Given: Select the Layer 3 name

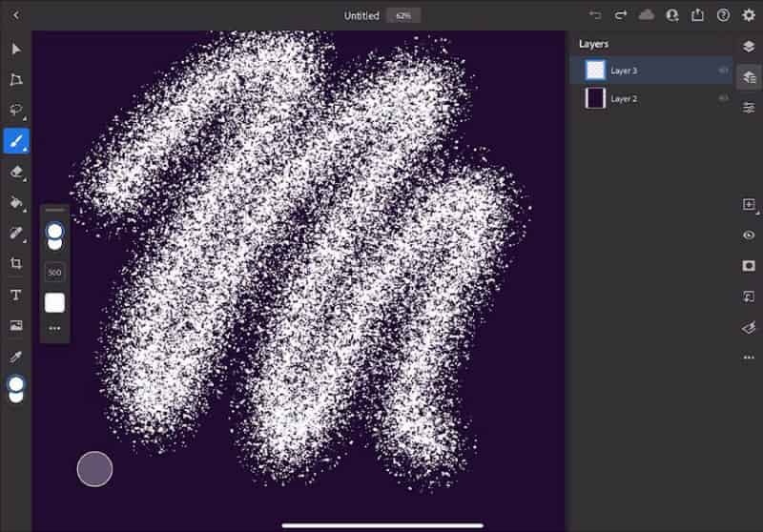Looking at the screenshot, I should point(624,71).
